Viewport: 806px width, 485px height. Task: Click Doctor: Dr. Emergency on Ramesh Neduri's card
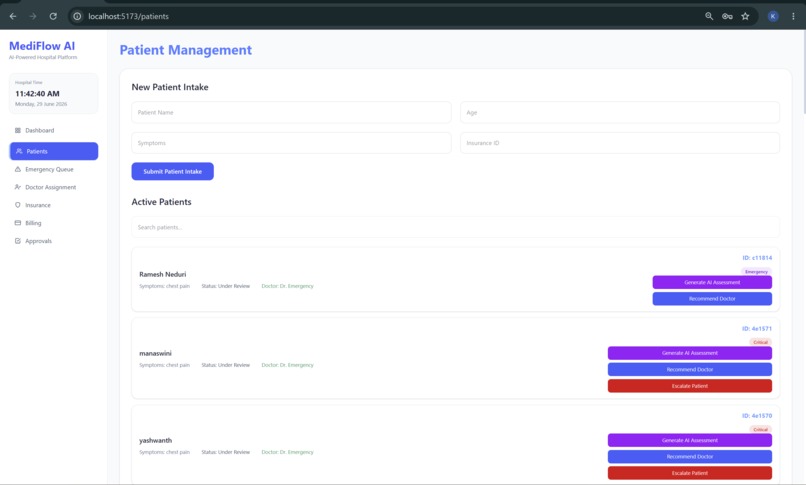coord(287,286)
